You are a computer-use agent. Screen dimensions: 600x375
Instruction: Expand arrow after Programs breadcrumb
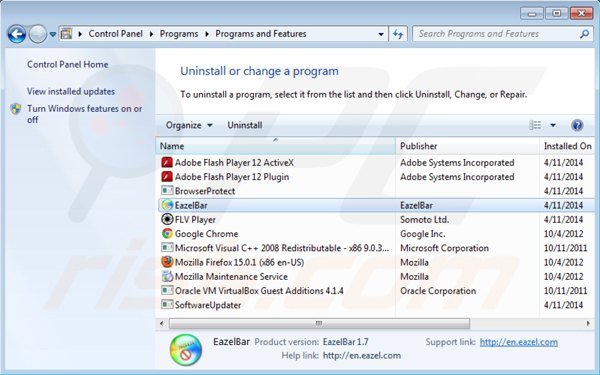point(207,34)
